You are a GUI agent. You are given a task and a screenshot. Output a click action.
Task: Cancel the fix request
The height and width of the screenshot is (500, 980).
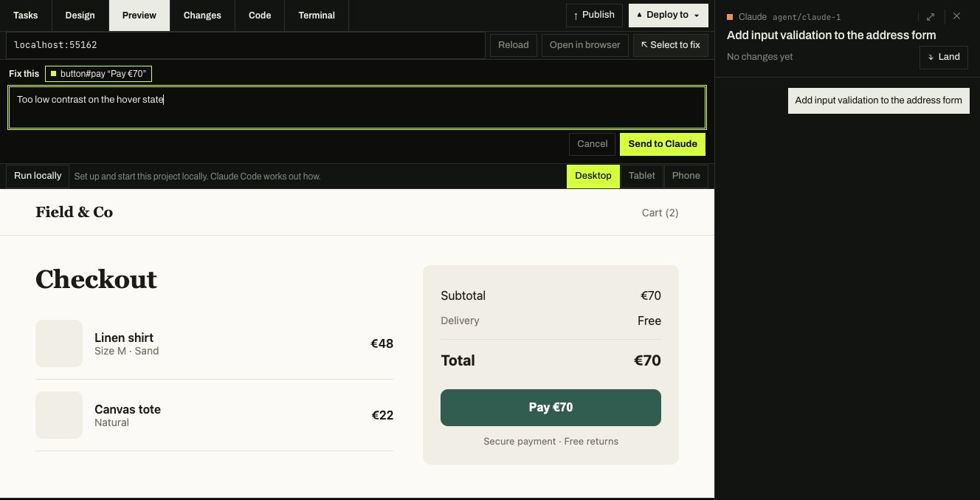593,144
